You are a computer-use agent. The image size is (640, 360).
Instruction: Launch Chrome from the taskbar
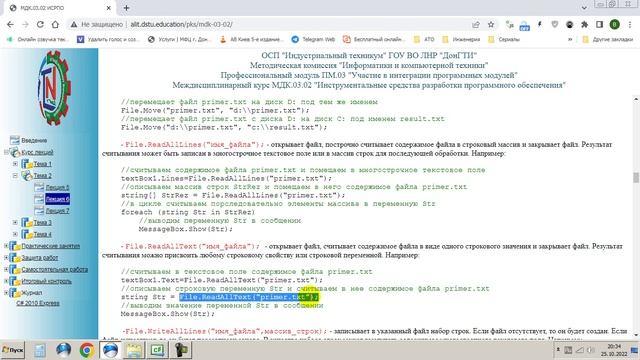point(87,350)
